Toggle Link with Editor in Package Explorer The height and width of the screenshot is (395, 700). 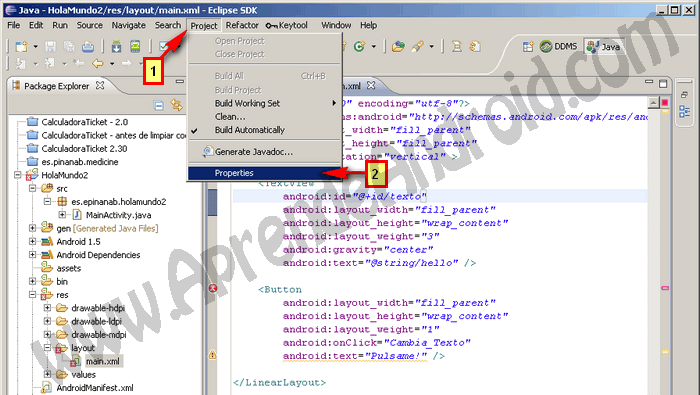[x=177, y=105]
